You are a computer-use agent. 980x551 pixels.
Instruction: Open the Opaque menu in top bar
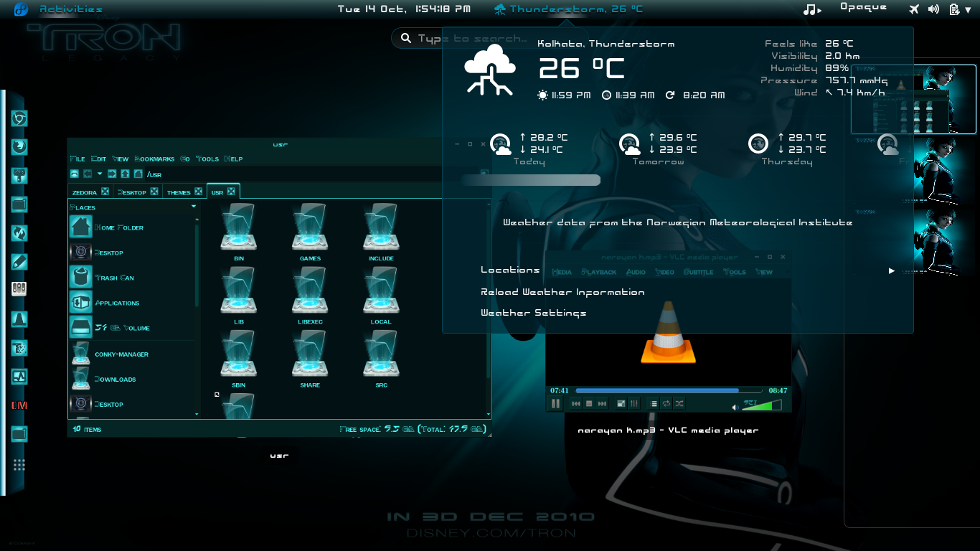863,7
